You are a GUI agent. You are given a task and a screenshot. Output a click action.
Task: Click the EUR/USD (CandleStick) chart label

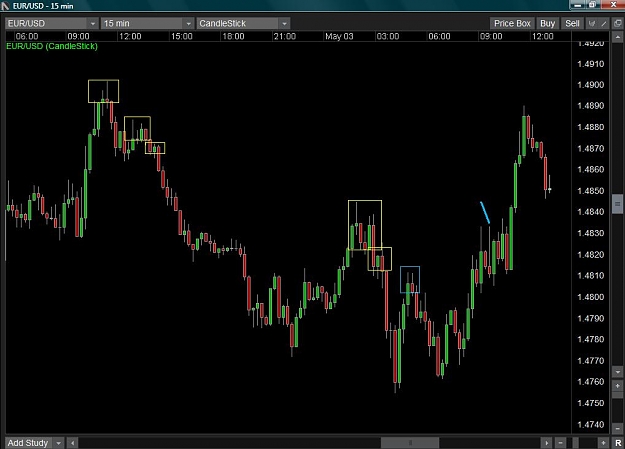coord(52,46)
